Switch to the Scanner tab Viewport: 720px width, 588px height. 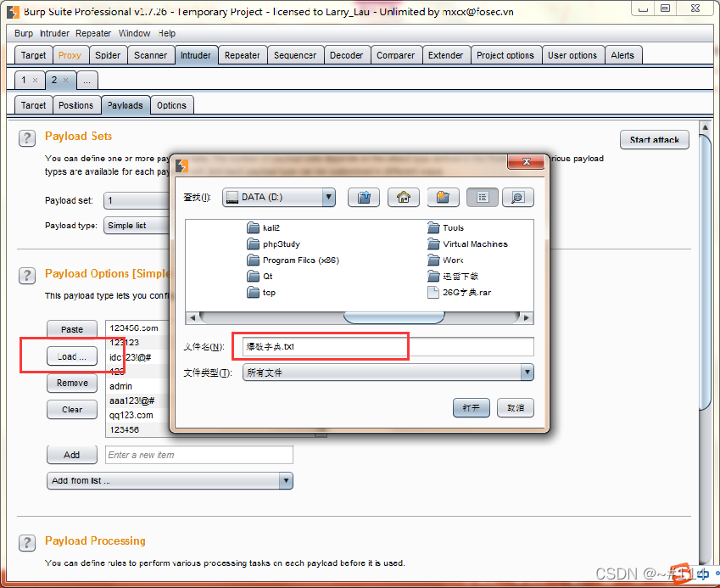pos(151,56)
